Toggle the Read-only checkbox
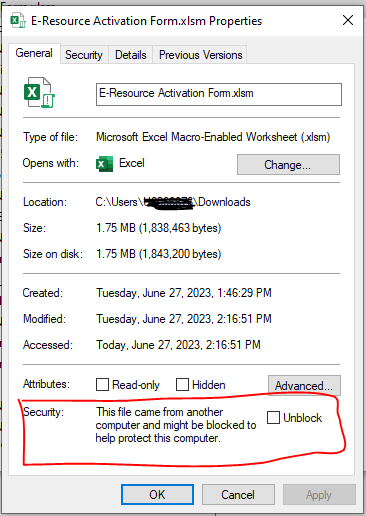Viewport: 366px width, 516px height. point(102,384)
